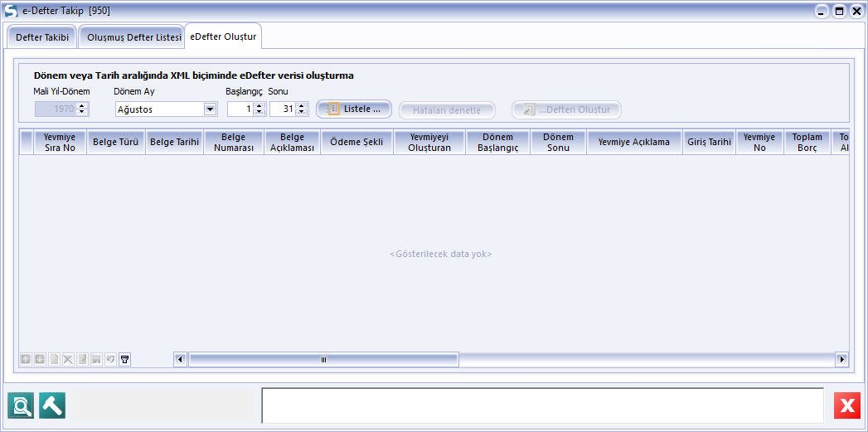Open the Oluşmuş Defter Listesi tab
Image resolution: width=868 pixels, height=432 pixels.
[x=133, y=37]
